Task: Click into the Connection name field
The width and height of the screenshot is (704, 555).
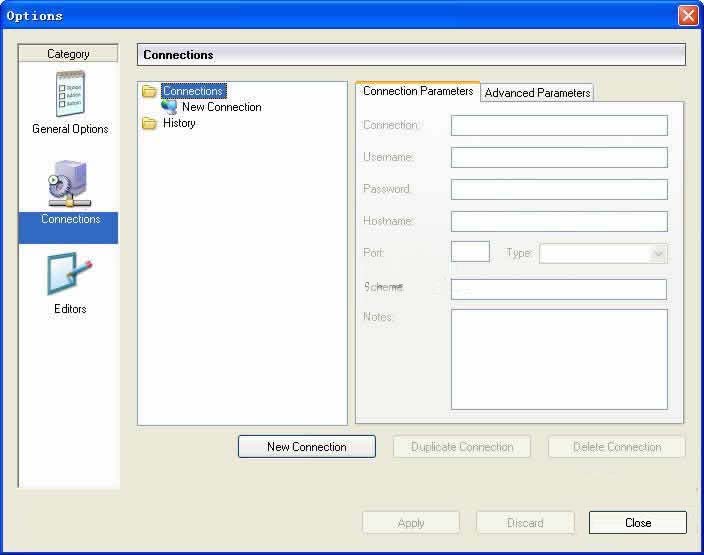Action: [559, 125]
